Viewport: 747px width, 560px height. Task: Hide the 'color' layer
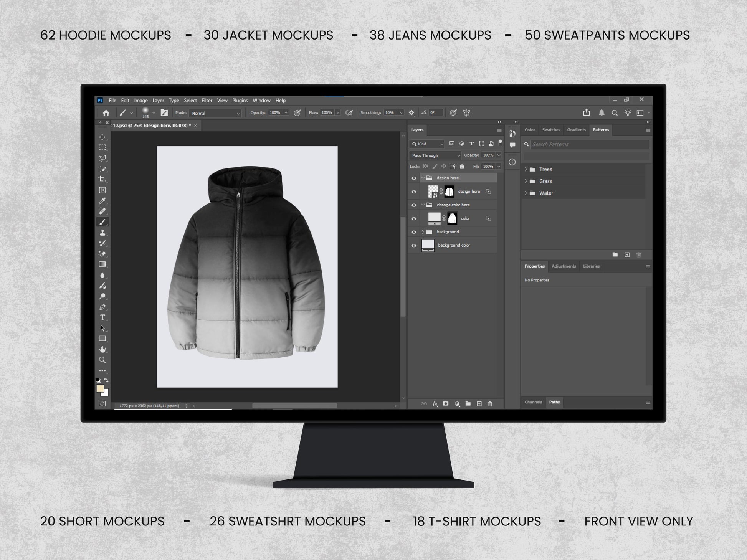pyautogui.click(x=413, y=218)
